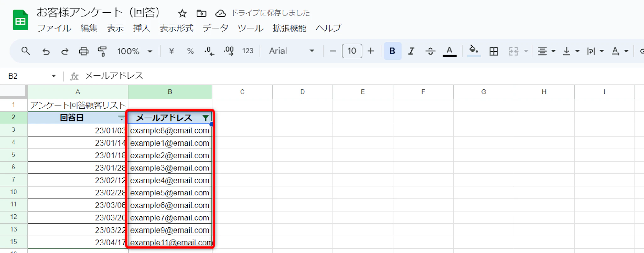
Task: Click the move to folder icon
Action: click(x=201, y=13)
